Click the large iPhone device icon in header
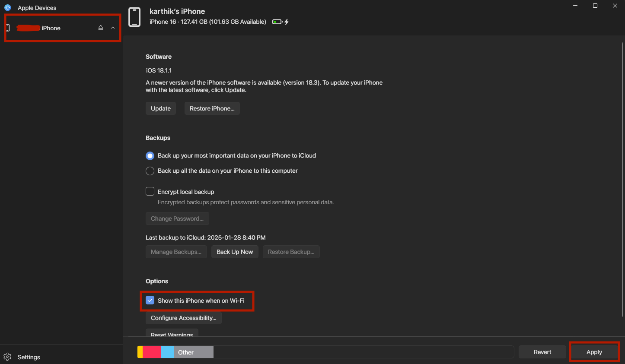Screen dimensions: 625x364 (134, 17)
